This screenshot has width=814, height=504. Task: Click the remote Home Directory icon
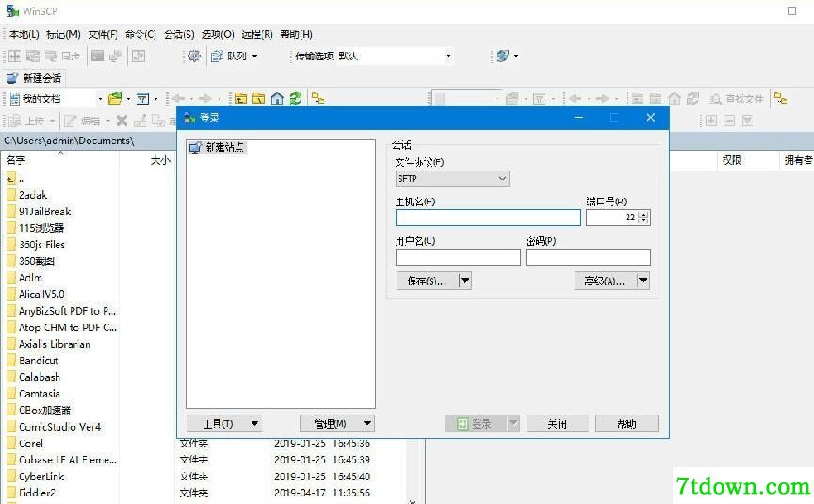click(x=675, y=98)
